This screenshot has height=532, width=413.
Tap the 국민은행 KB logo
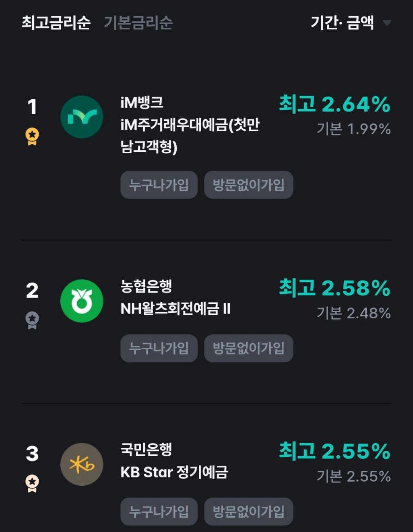pyautogui.click(x=82, y=464)
